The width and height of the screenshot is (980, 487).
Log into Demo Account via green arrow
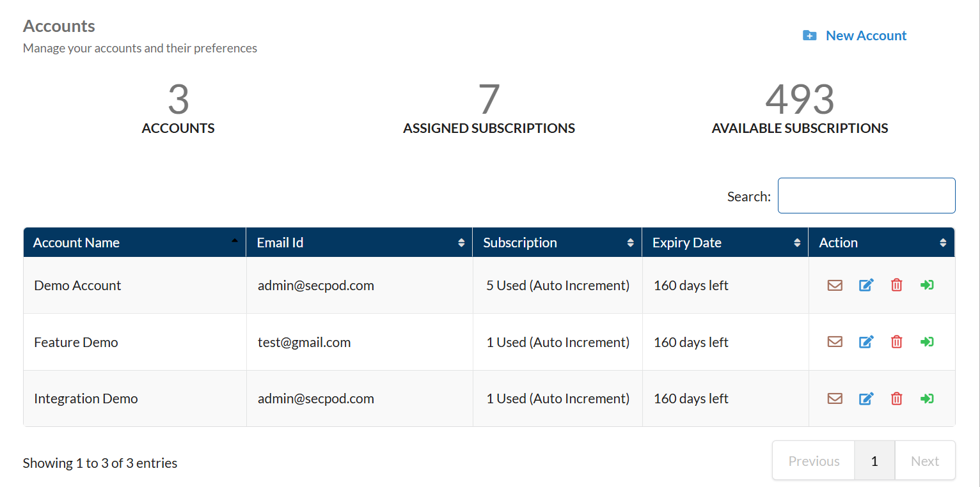click(927, 285)
